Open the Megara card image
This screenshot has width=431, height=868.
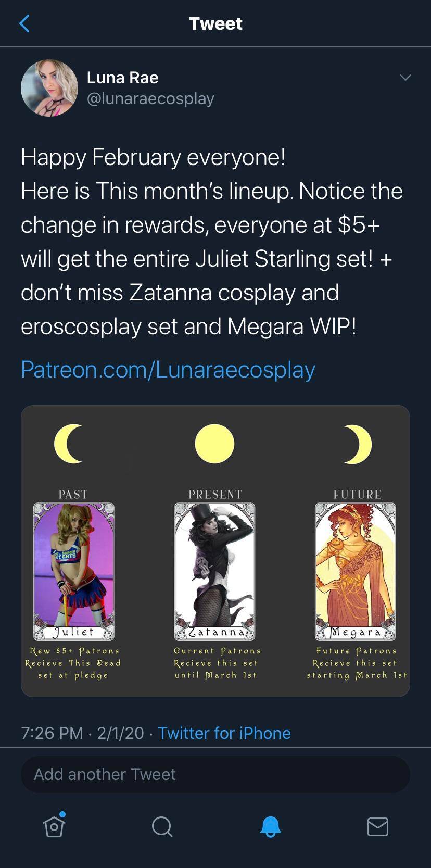tap(356, 571)
